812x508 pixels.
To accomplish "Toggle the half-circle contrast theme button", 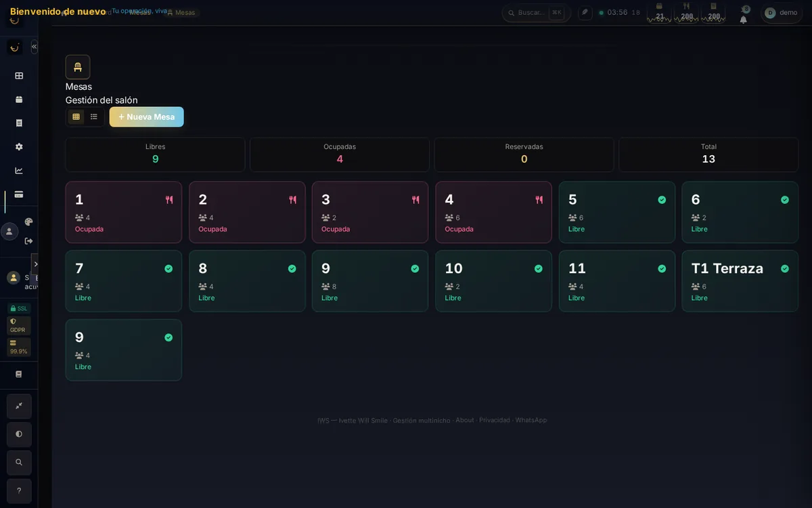I will (x=19, y=434).
